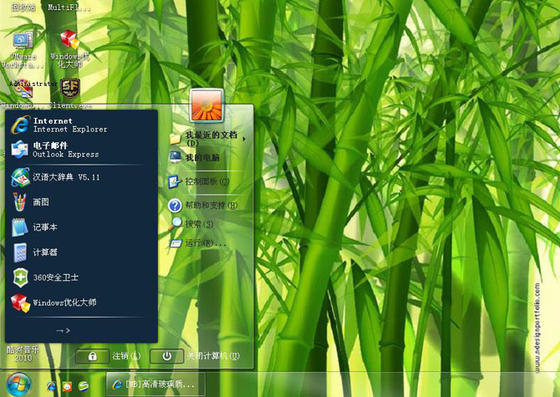Click the green-blue quick launch icon
Image resolution: width=560 pixels, height=397 pixels.
[x=84, y=386]
